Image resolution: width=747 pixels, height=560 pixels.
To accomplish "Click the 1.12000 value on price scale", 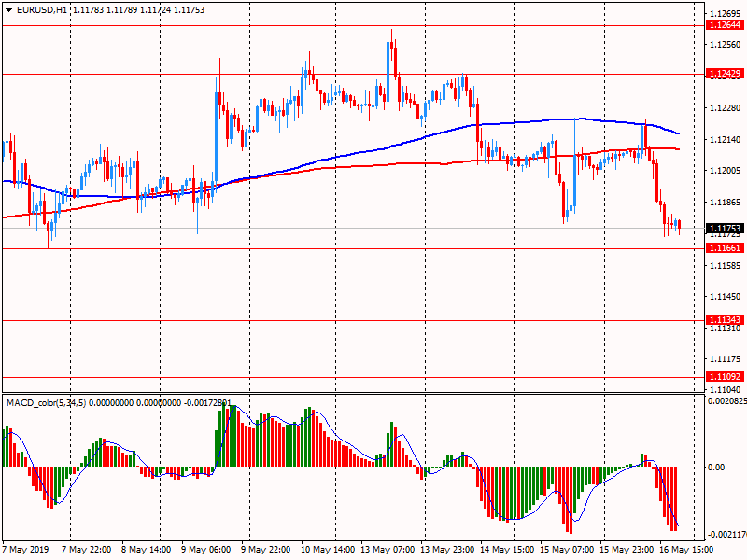I will [724, 171].
